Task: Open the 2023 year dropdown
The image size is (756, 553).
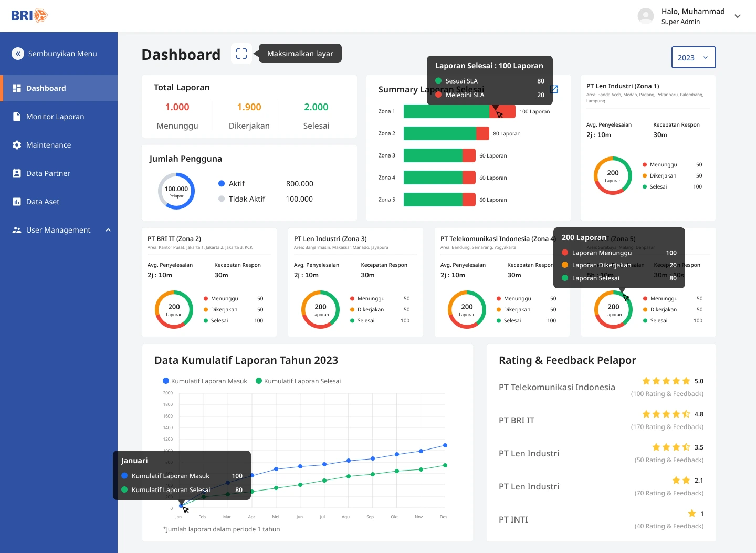Action: pyautogui.click(x=693, y=58)
